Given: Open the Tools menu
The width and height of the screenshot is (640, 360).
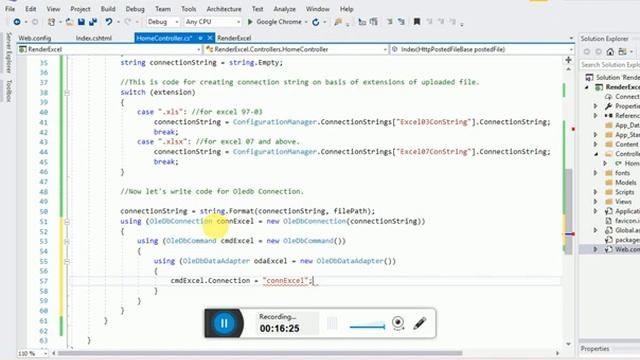Looking at the screenshot, I should [x=189, y=9].
